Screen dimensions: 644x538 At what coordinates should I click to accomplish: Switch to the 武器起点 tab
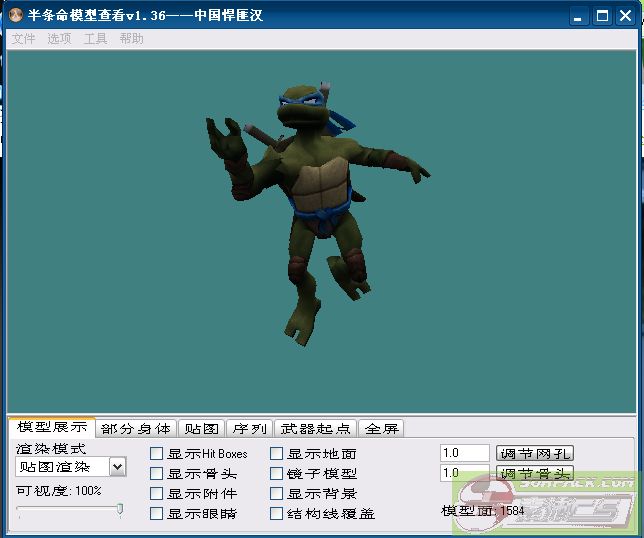coord(315,429)
